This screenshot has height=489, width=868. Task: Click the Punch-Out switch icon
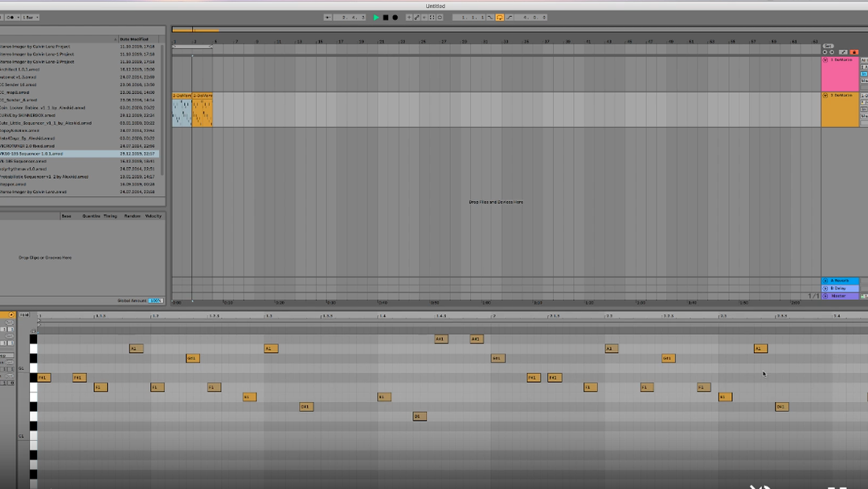click(x=508, y=17)
